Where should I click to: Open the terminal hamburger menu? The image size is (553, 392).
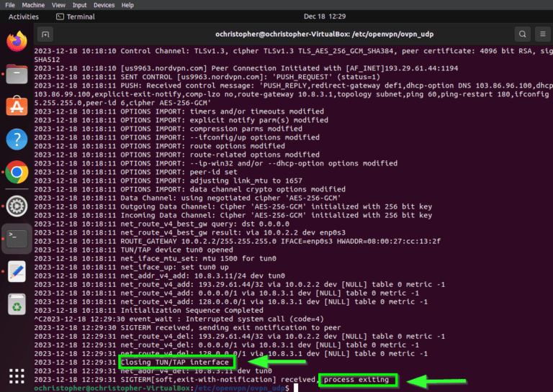point(544,34)
